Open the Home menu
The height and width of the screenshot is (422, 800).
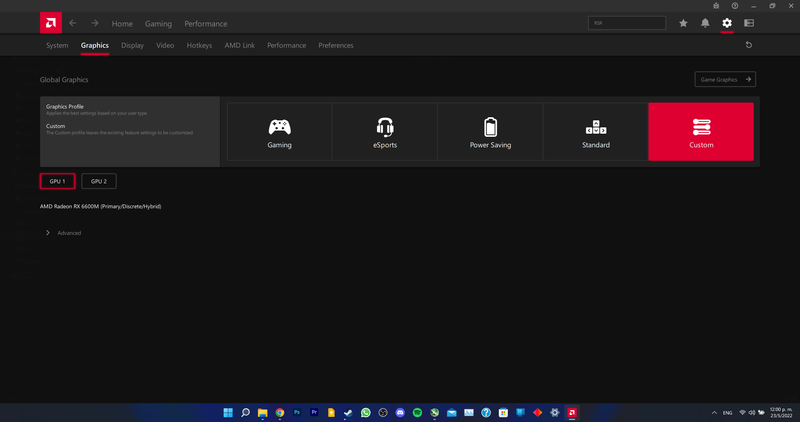122,23
